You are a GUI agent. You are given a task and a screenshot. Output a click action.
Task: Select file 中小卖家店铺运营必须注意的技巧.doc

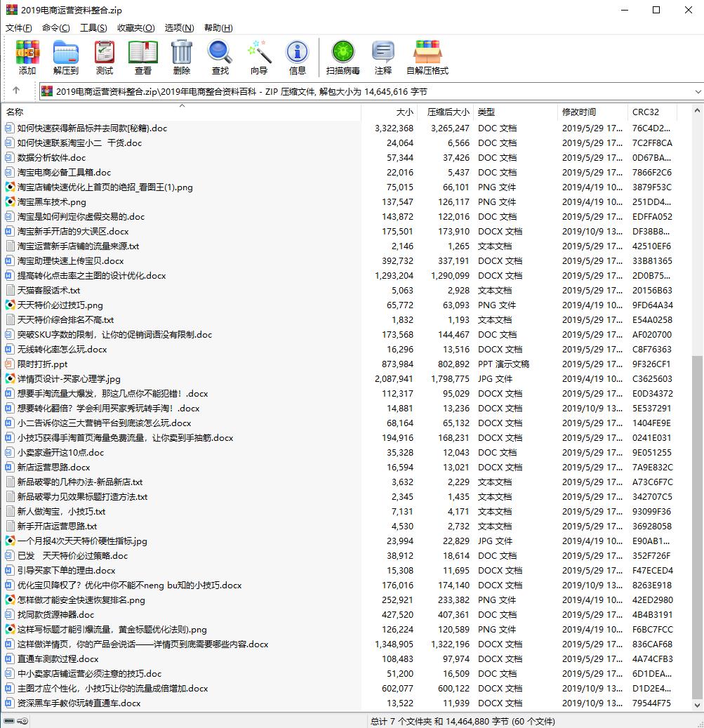click(x=90, y=674)
